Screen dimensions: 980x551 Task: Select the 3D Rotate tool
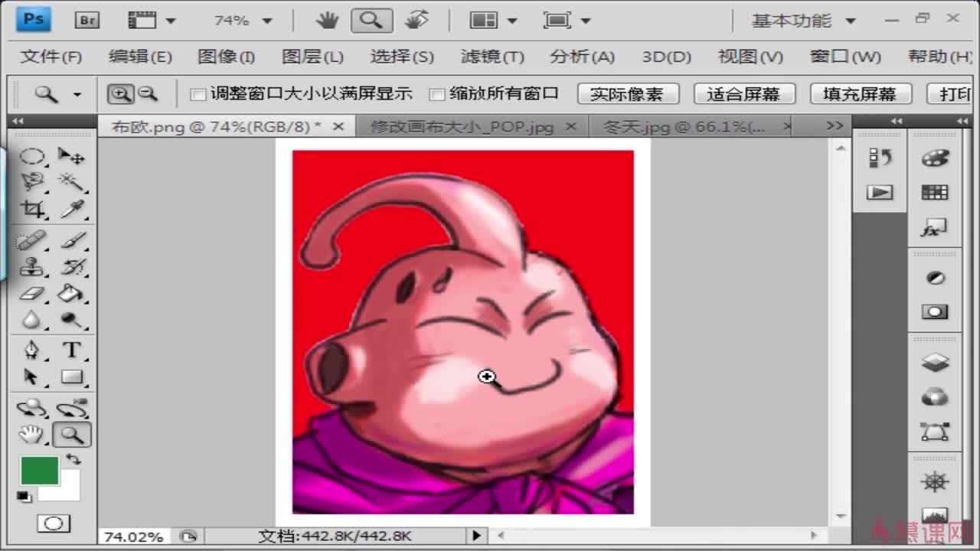coord(31,408)
